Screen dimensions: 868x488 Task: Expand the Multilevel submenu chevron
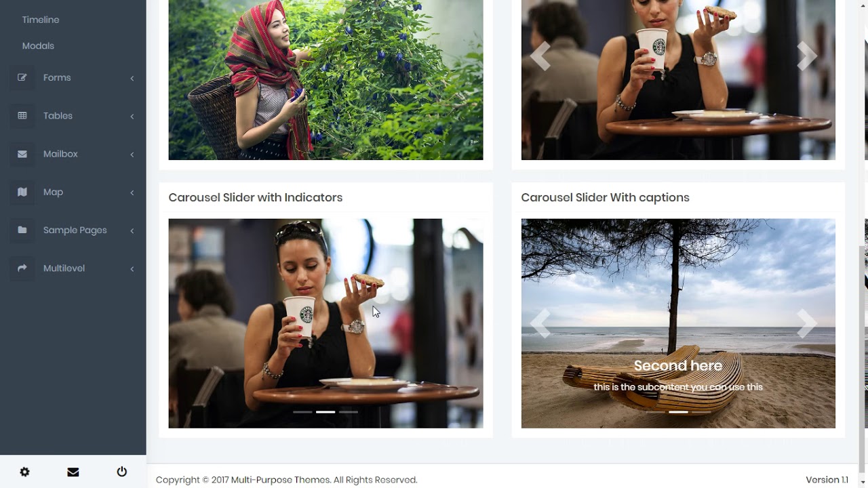coord(132,269)
